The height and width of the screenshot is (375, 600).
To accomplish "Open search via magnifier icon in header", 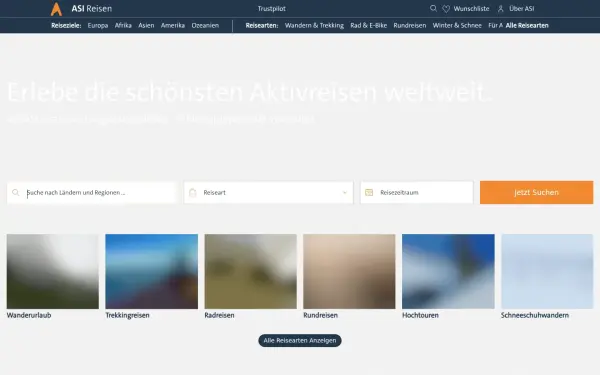I will click(x=433, y=8).
